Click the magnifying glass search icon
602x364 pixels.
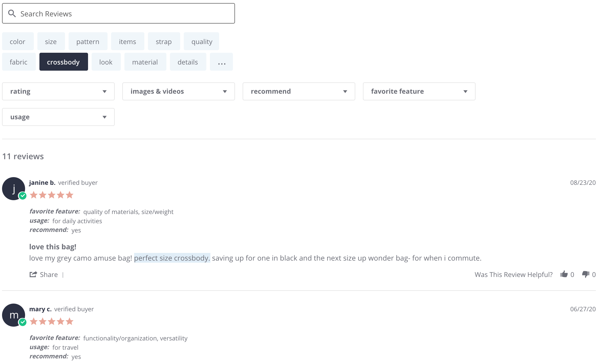[12, 13]
